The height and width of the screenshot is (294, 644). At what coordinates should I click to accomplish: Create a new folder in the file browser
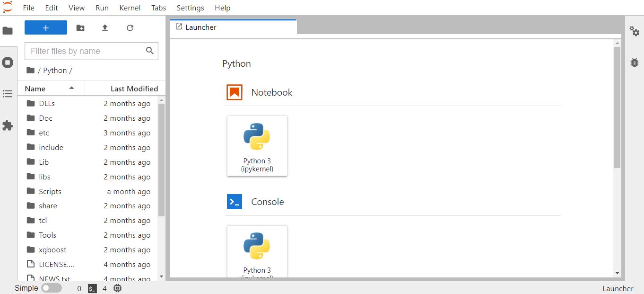pyautogui.click(x=80, y=28)
